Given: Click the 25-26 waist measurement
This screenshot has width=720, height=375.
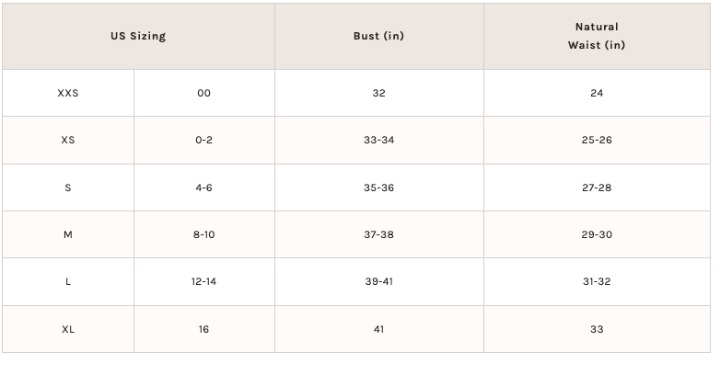Looking at the screenshot, I should [x=596, y=140].
